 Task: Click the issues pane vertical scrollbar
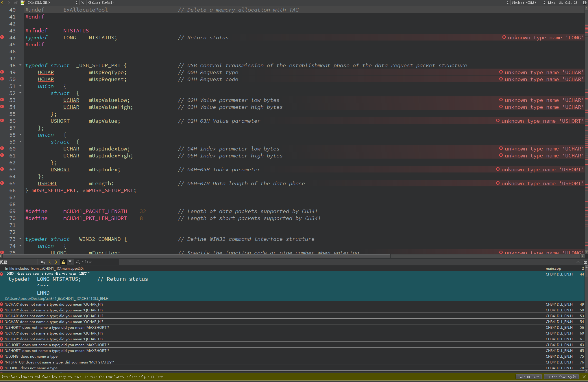point(586,318)
